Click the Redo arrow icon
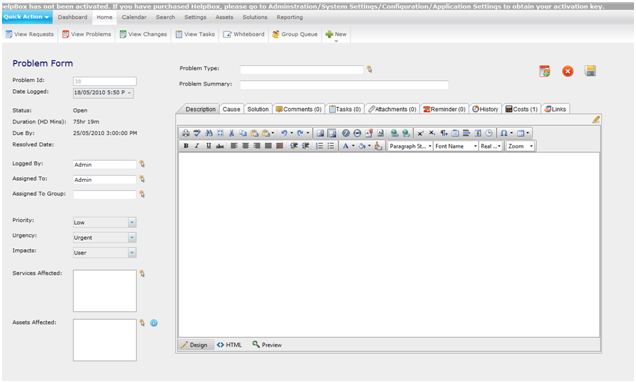Screen dimensions: 636x383 click(x=300, y=133)
